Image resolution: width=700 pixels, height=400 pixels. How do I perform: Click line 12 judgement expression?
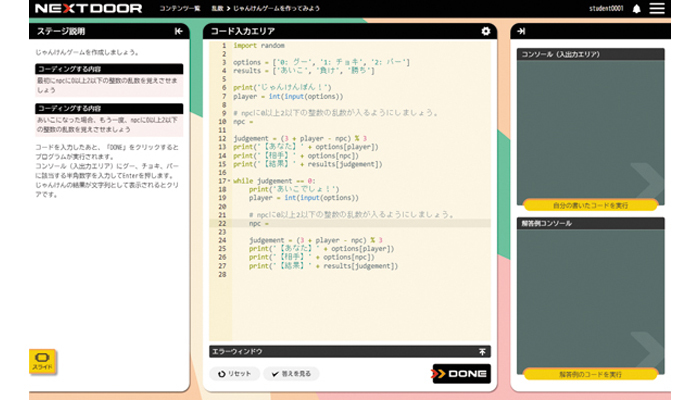(300, 138)
